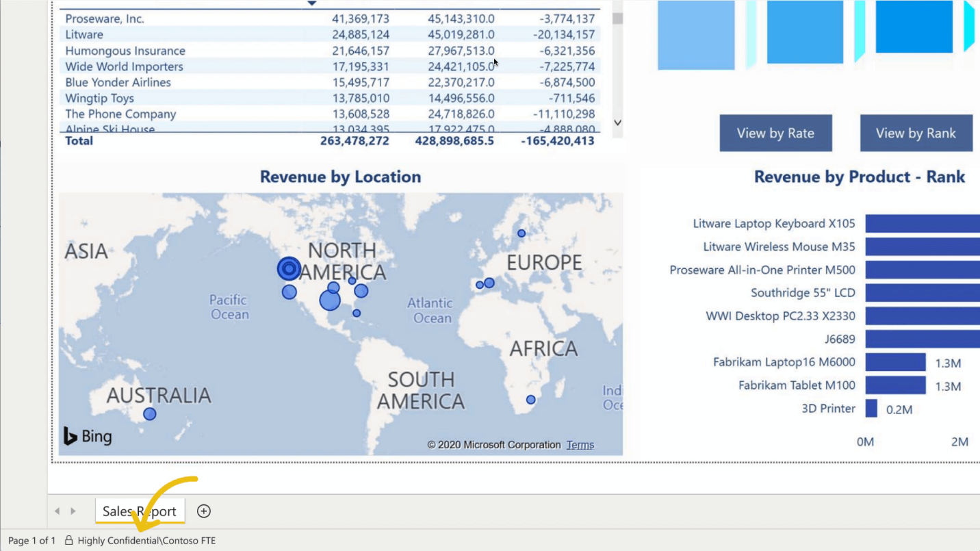980x551 pixels.
Task: Open the Sales Report page tab
Action: tap(140, 511)
